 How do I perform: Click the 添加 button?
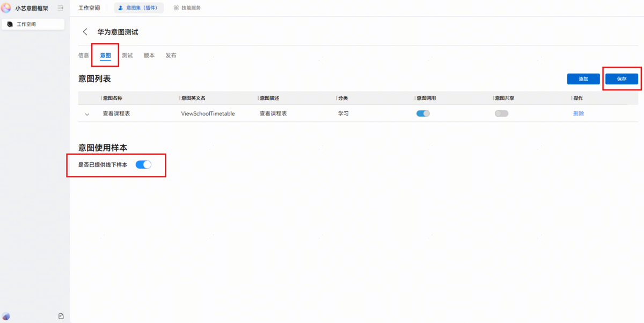tap(583, 79)
